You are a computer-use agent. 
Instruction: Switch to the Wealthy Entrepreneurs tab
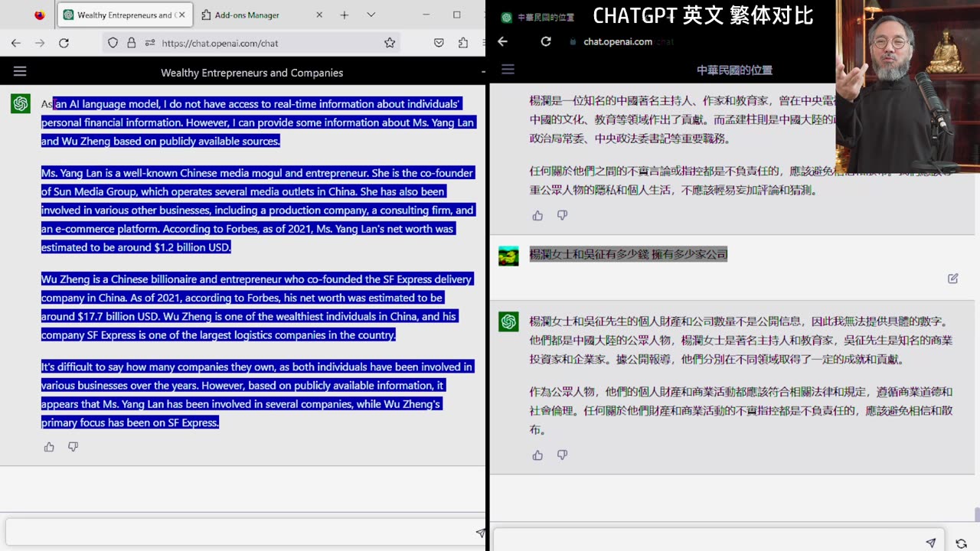[125, 15]
